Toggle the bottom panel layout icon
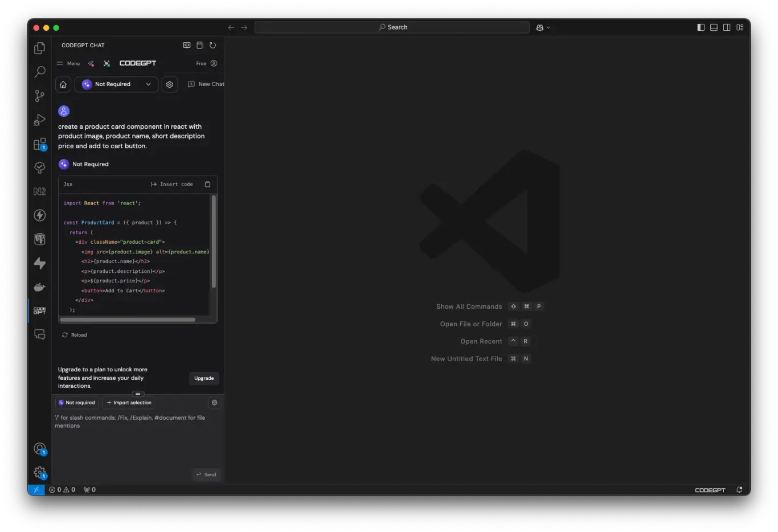The width and height of the screenshot is (778, 532). (714, 27)
